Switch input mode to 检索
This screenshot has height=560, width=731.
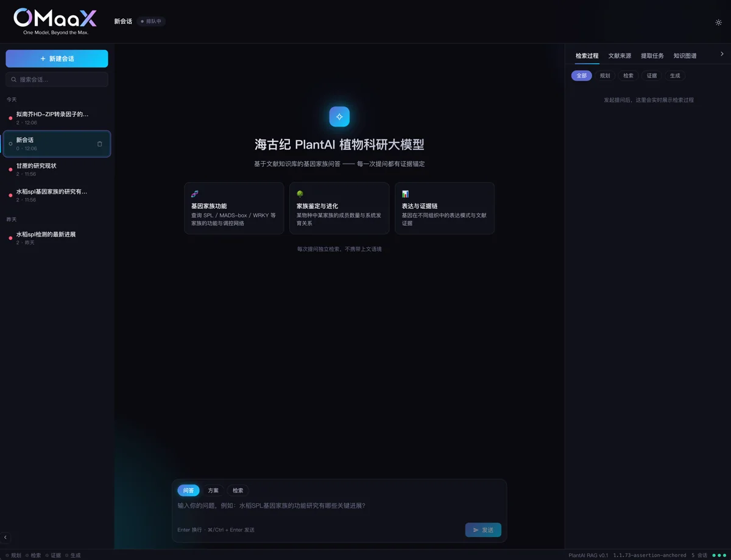238,491
